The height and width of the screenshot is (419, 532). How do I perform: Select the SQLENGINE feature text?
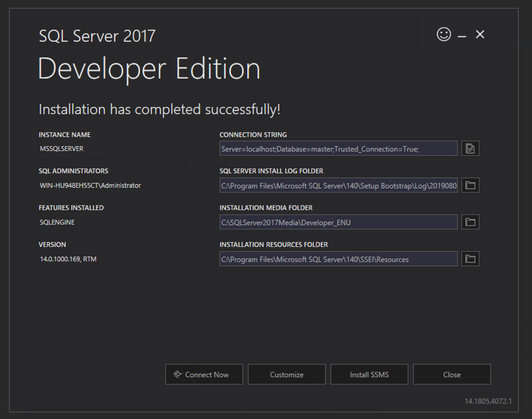pos(57,222)
